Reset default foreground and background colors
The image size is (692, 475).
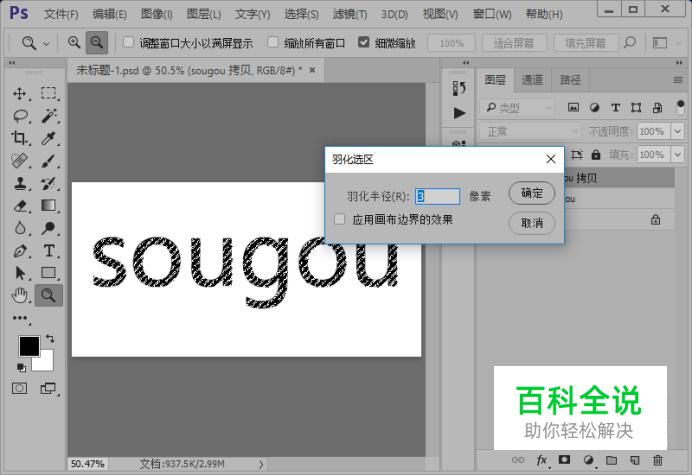21,367
